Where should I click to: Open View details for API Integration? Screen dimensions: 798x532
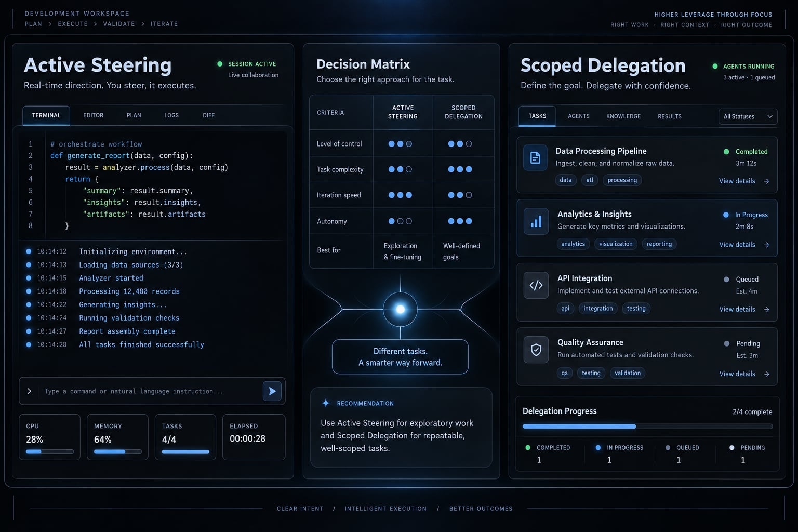click(737, 309)
